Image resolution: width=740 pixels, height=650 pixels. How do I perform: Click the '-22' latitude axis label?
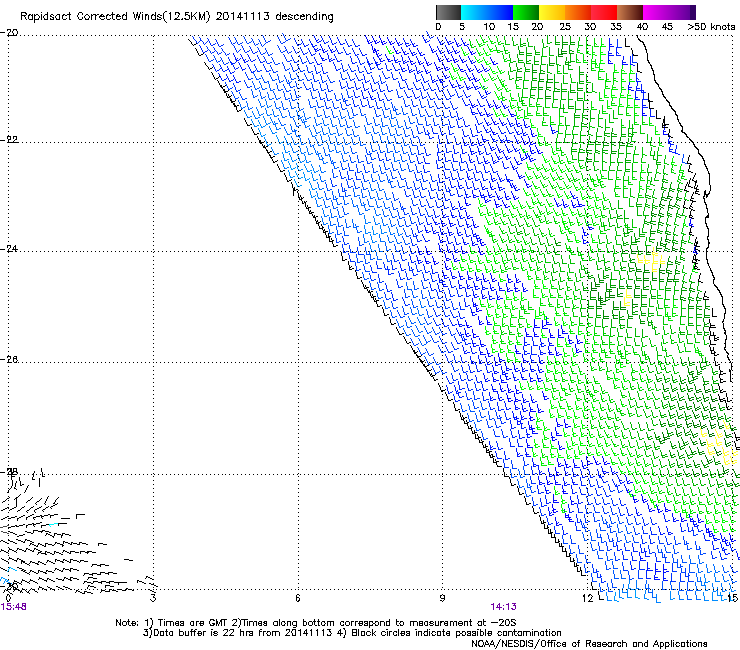point(9,140)
